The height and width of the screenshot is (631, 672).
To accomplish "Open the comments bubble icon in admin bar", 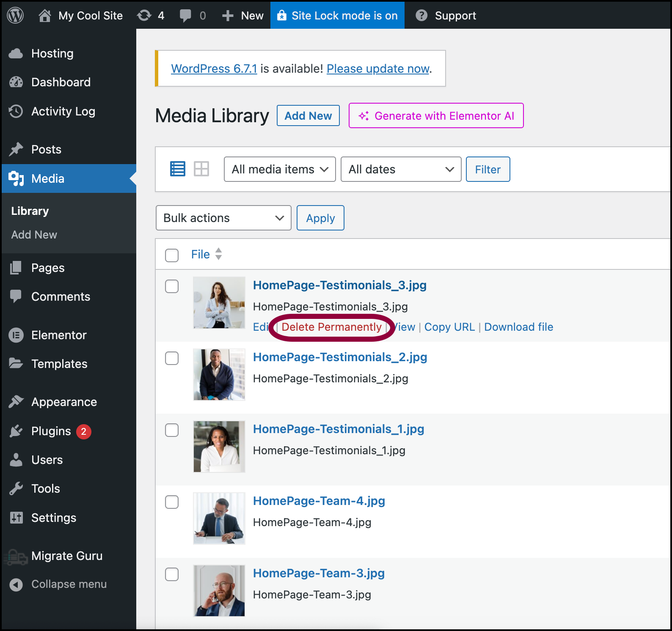I will point(185,16).
